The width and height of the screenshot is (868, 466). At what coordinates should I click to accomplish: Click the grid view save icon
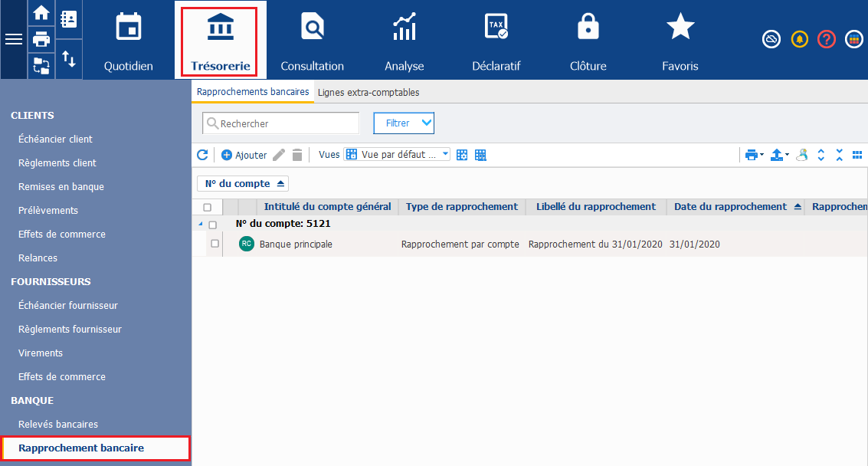480,155
